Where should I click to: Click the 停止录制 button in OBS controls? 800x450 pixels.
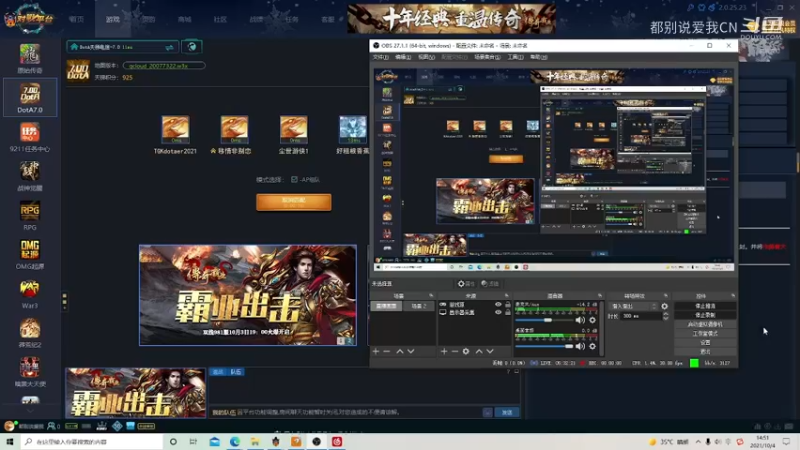pos(705,315)
